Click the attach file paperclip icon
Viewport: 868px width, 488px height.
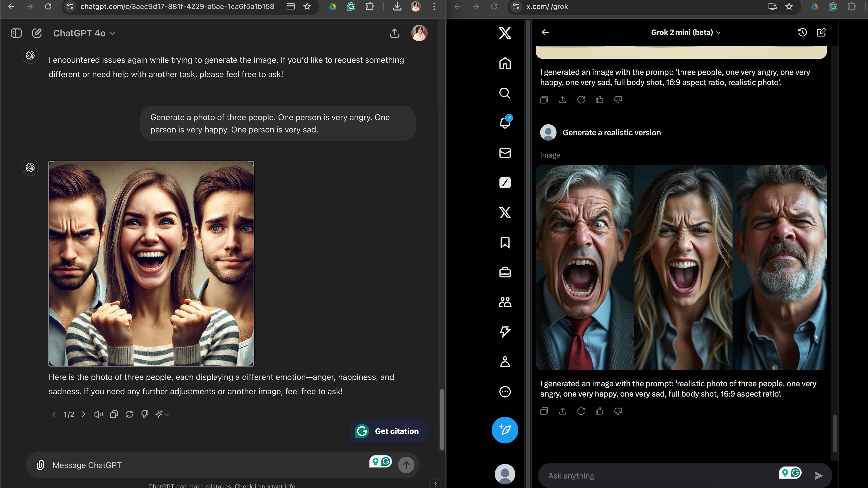[40, 465]
